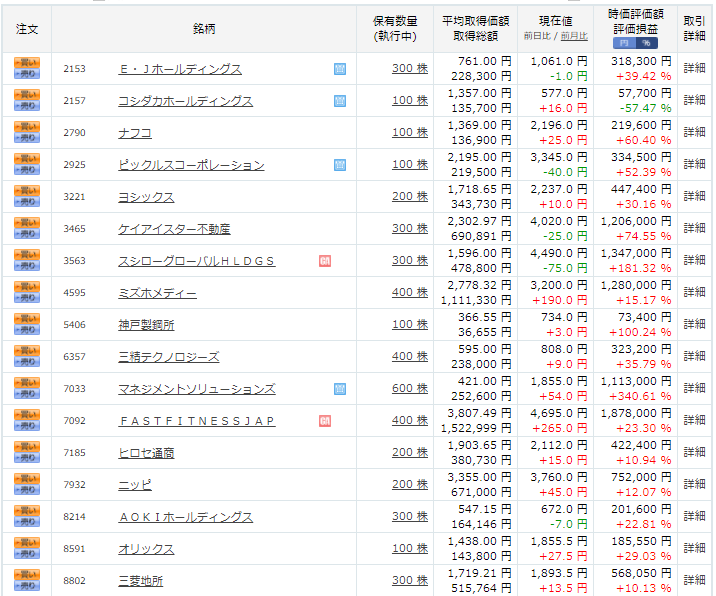
Task: Open the マネジメントソリューションズ stock link
Action: (x=197, y=389)
